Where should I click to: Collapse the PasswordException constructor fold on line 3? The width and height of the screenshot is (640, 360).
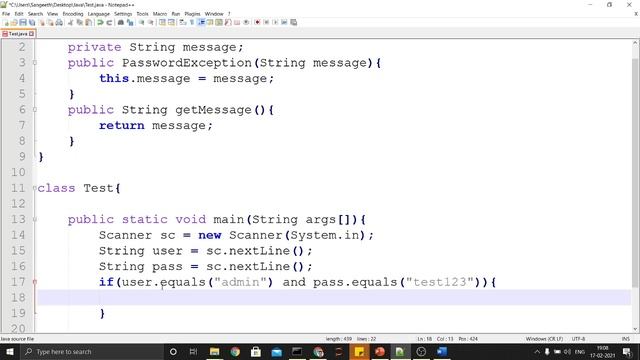click(35, 63)
